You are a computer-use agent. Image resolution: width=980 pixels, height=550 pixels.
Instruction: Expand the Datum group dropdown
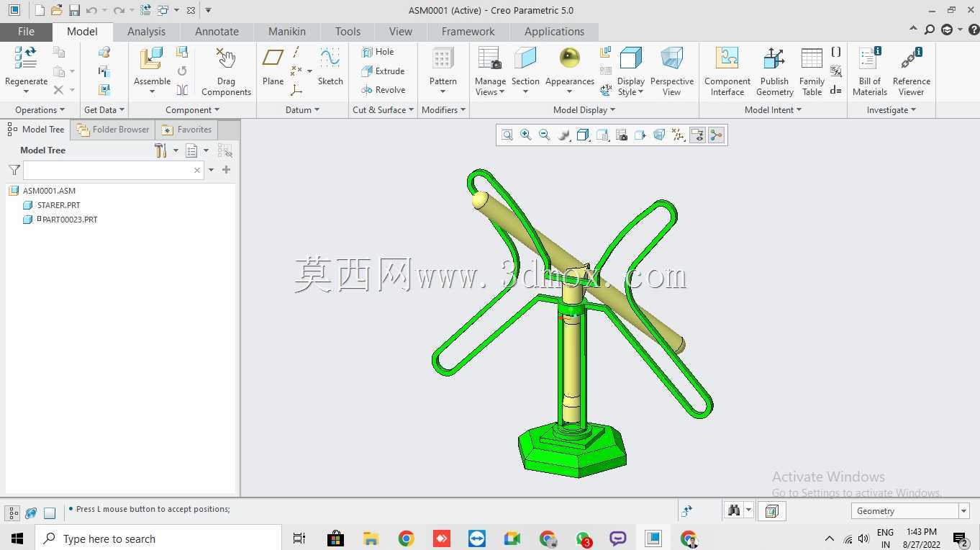click(303, 110)
